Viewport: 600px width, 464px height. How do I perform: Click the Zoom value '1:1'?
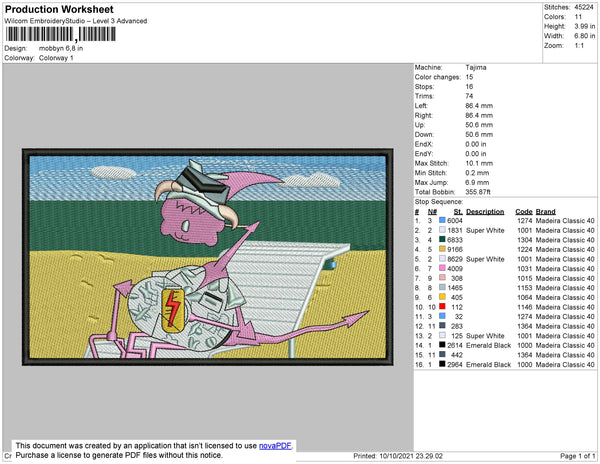(x=579, y=46)
